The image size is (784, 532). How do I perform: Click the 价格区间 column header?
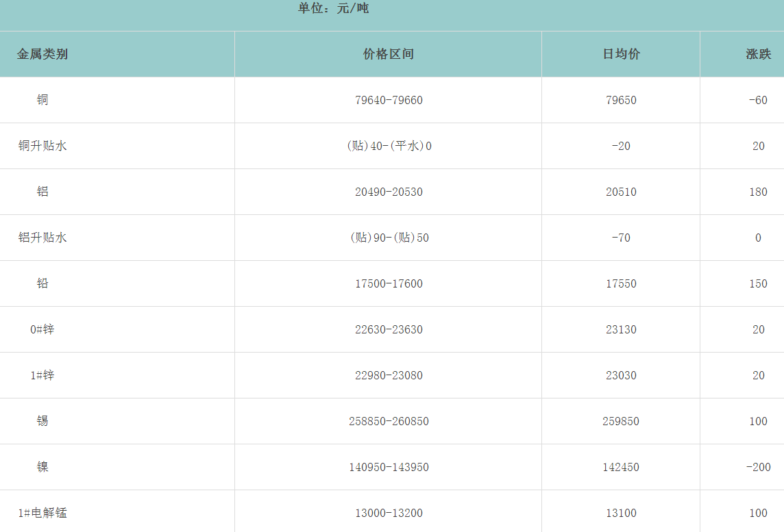[389, 54]
